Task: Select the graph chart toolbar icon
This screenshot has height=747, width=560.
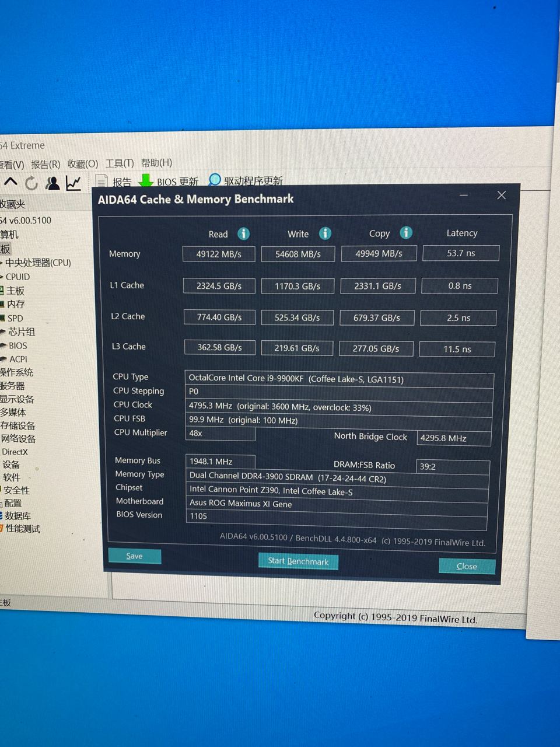Action: [x=73, y=183]
